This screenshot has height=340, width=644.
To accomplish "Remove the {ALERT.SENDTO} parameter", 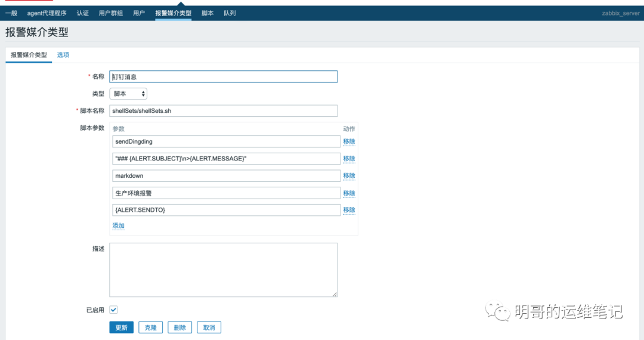I will click(349, 210).
